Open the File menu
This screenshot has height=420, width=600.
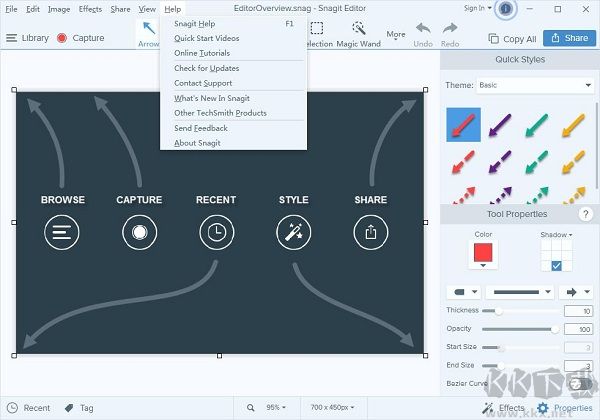click(x=11, y=9)
